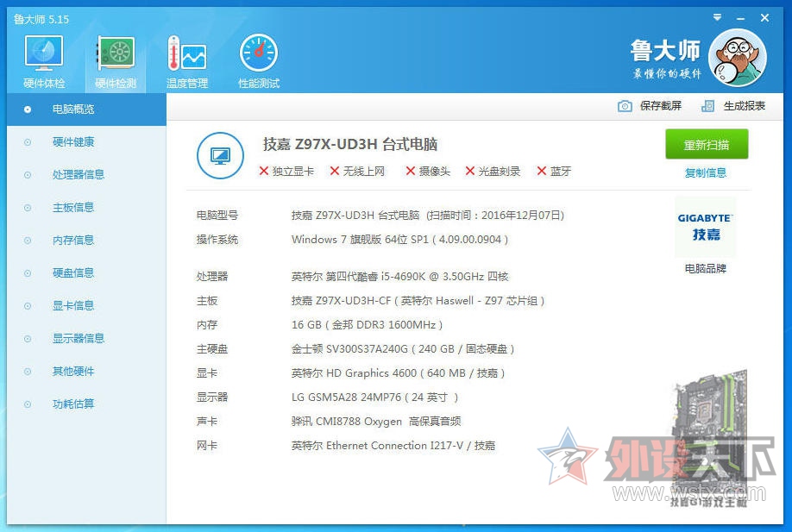Click the 保存截屏 save screenshot text
792x532 pixels.
click(x=661, y=106)
